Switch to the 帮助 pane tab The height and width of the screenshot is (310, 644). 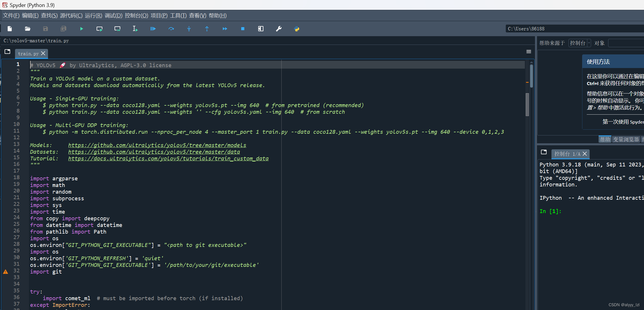pyautogui.click(x=605, y=140)
